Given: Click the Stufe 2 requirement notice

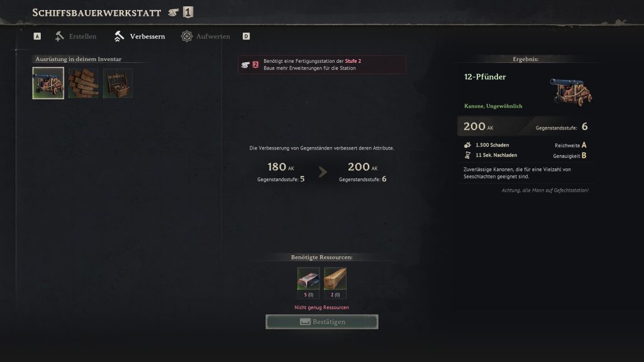Looking at the screenshot, I should coord(322,65).
